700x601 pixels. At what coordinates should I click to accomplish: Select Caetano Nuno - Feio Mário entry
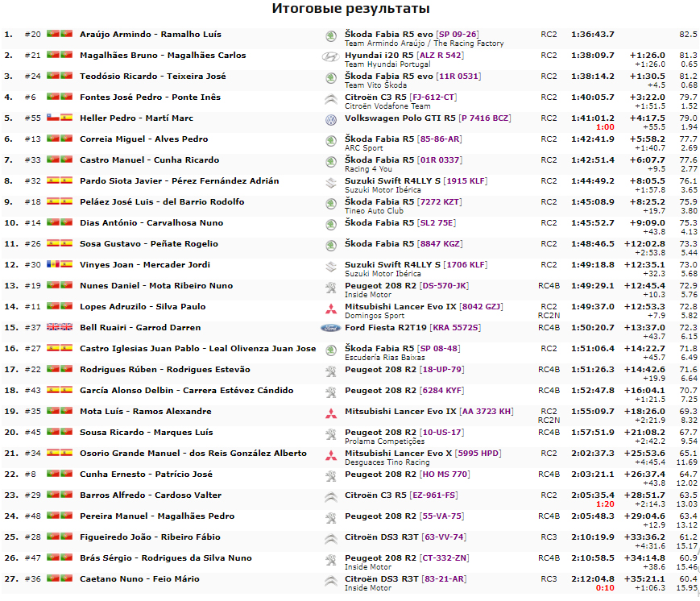139,579
